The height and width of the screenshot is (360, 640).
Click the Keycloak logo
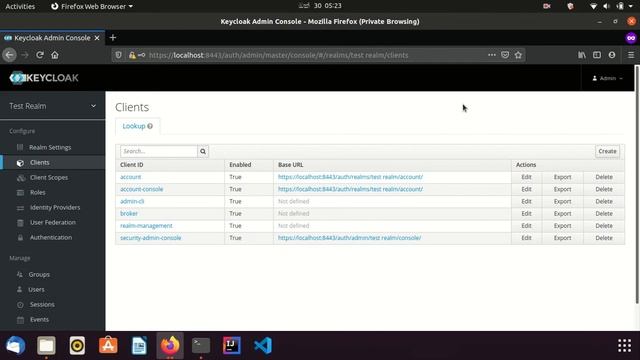[44, 78]
